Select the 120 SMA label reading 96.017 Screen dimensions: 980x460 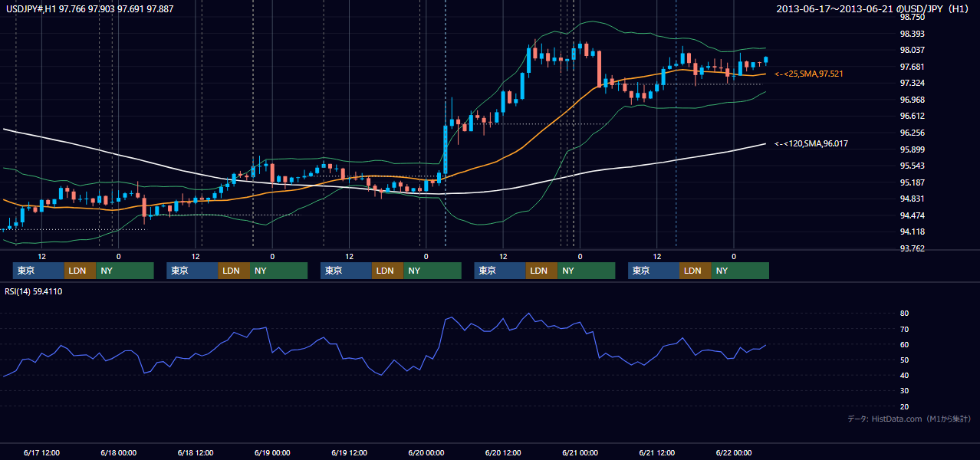coord(811,143)
